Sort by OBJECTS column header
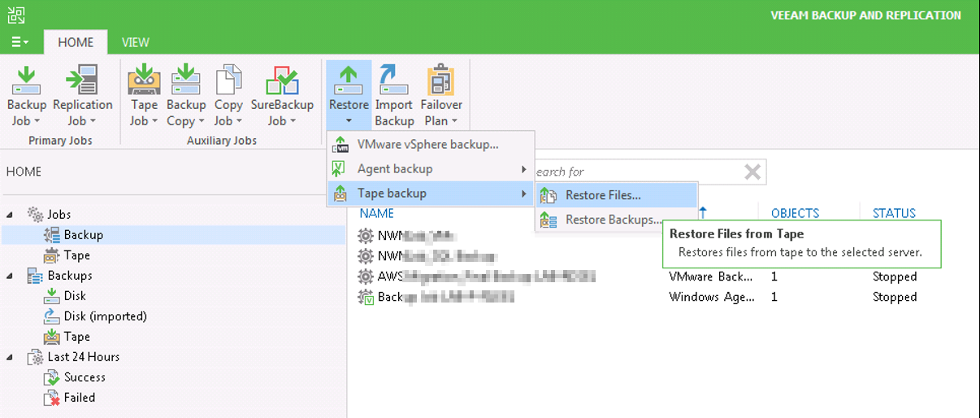Screen dimensions: 980x418 coord(795,213)
